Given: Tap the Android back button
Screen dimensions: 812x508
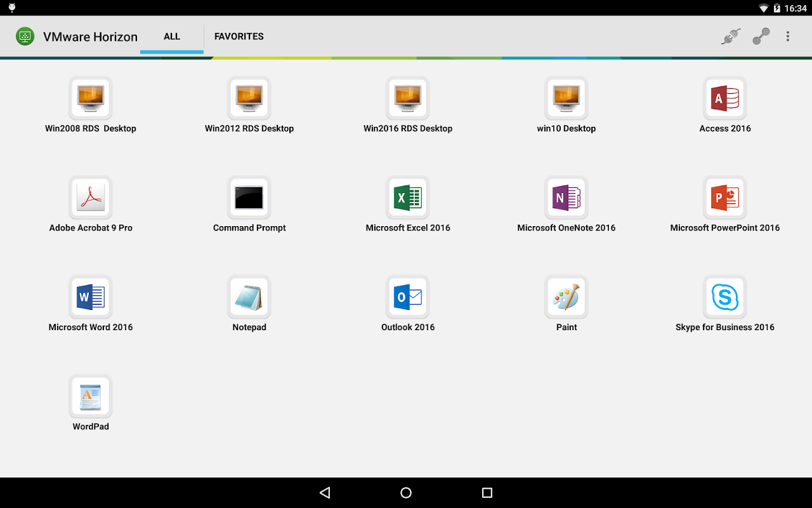Looking at the screenshot, I should [x=325, y=493].
